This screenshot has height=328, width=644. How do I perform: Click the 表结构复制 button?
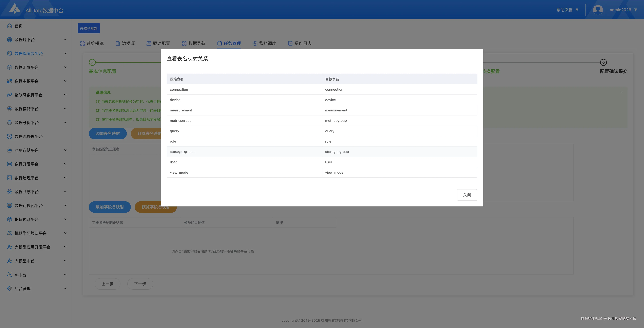89,28
